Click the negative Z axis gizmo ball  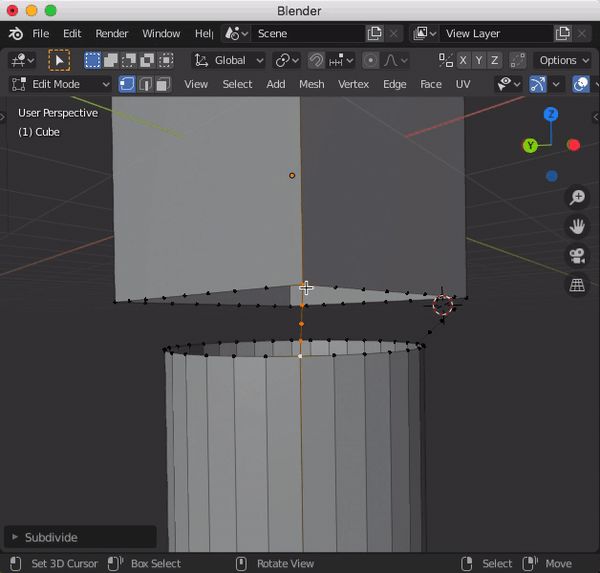pos(551,176)
